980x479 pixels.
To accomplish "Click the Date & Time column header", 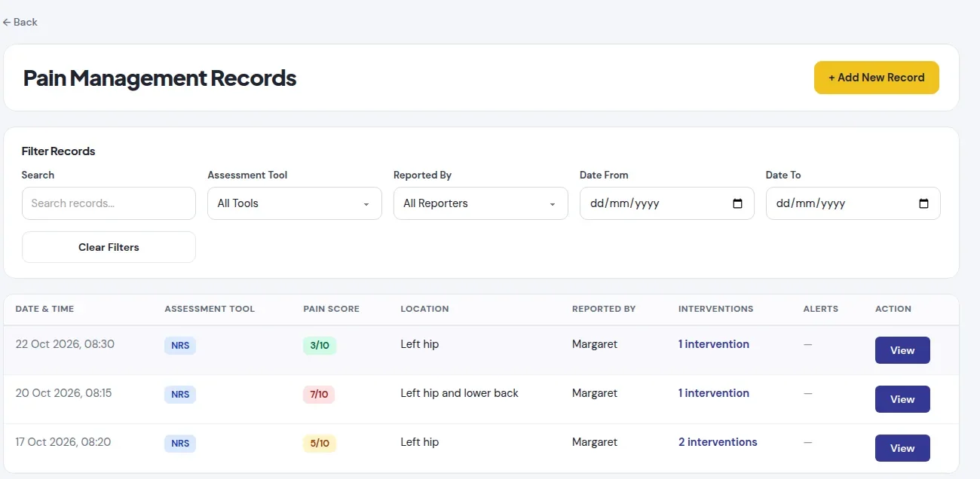I will pyautogui.click(x=44, y=309).
